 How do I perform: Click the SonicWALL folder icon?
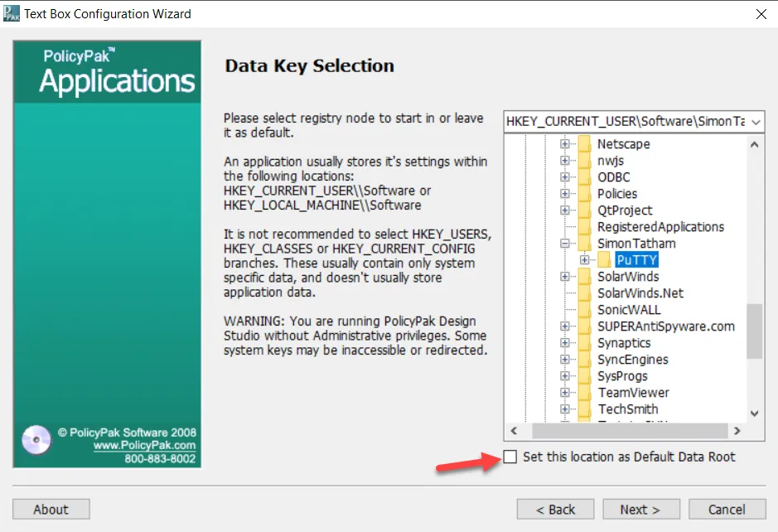click(x=585, y=310)
